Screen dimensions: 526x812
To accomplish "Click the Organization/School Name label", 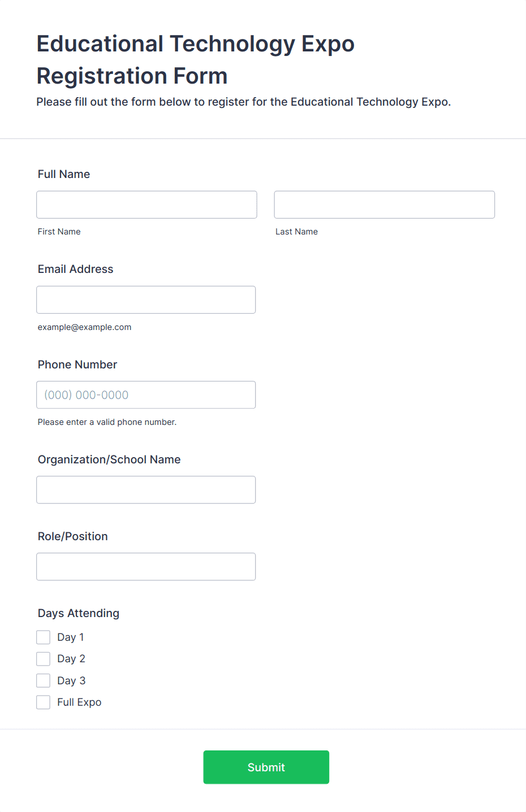I will coord(109,459).
